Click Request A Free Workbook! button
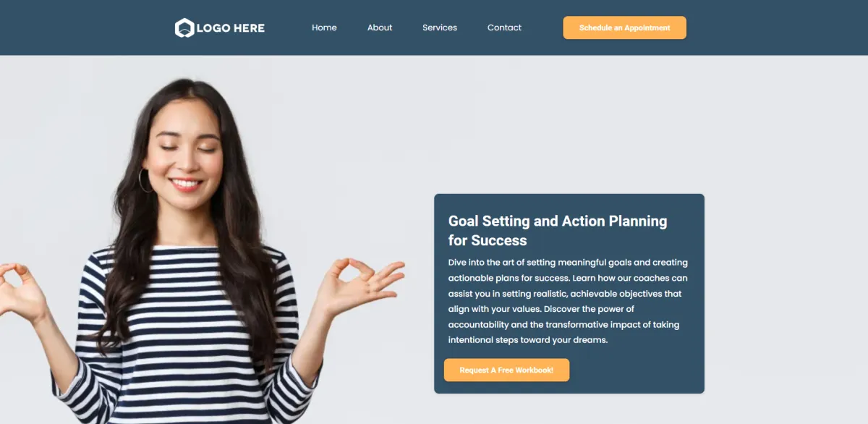This screenshot has width=868, height=424. pyautogui.click(x=506, y=370)
